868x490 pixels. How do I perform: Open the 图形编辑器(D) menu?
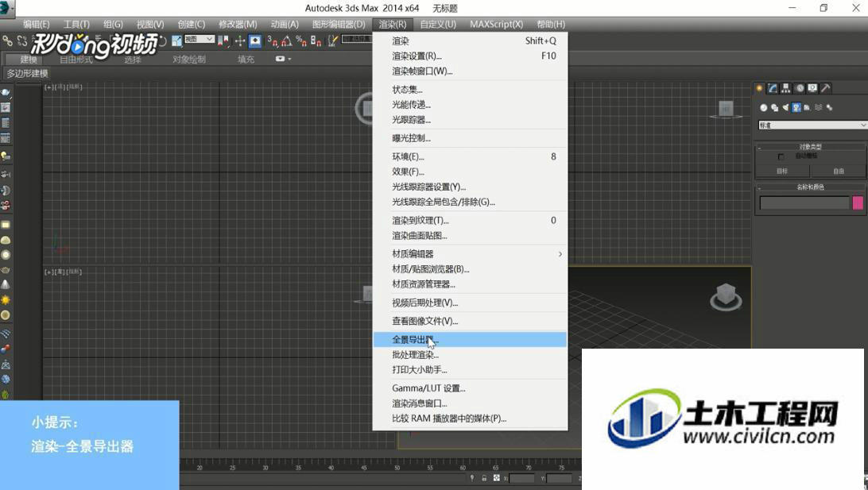(339, 25)
